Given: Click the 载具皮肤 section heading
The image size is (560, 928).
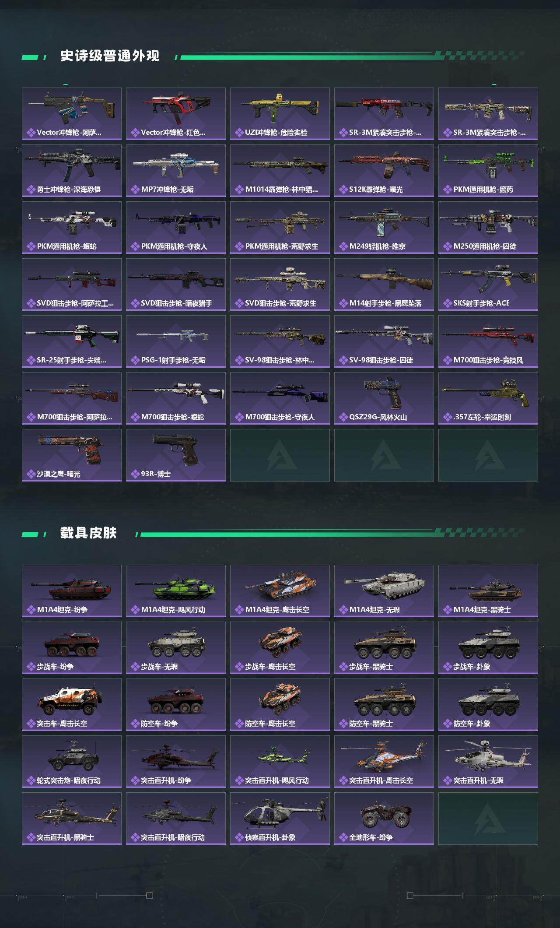Looking at the screenshot, I should (x=88, y=533).
